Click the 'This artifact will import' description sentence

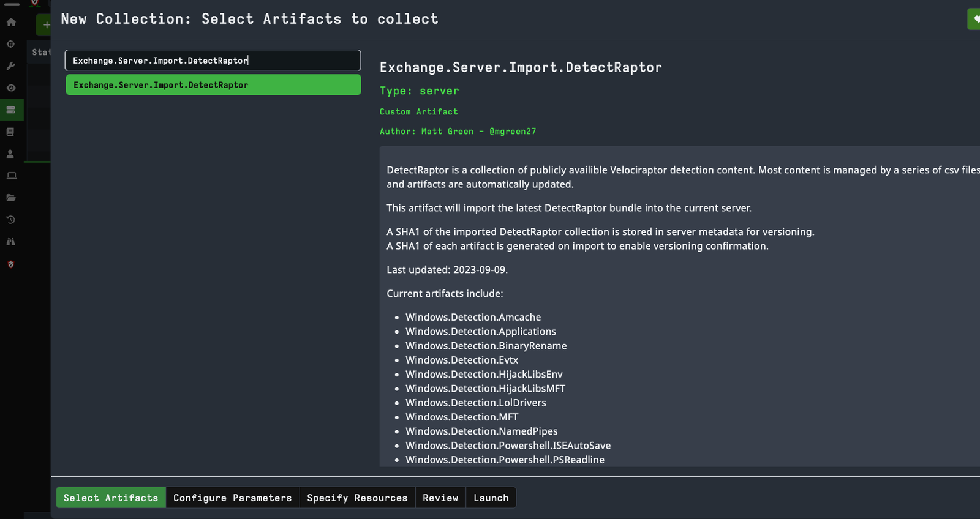tap(569, 208)
